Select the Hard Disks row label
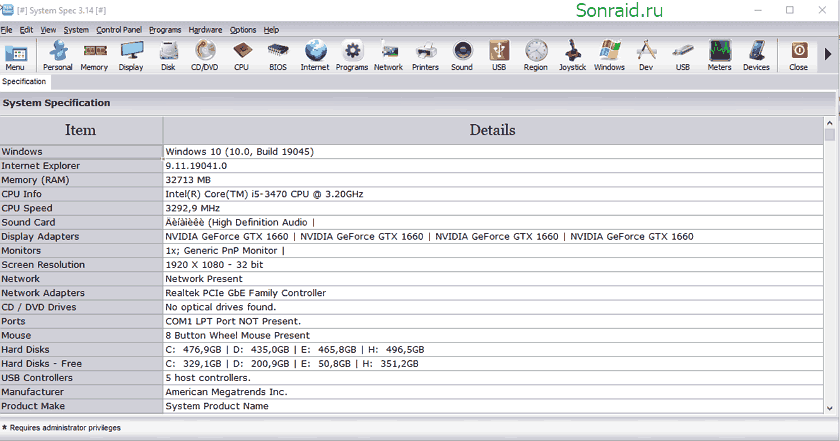 25,349
